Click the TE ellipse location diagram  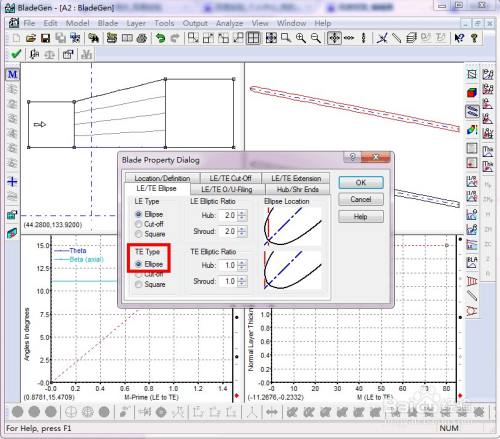[x=292, y=270]
